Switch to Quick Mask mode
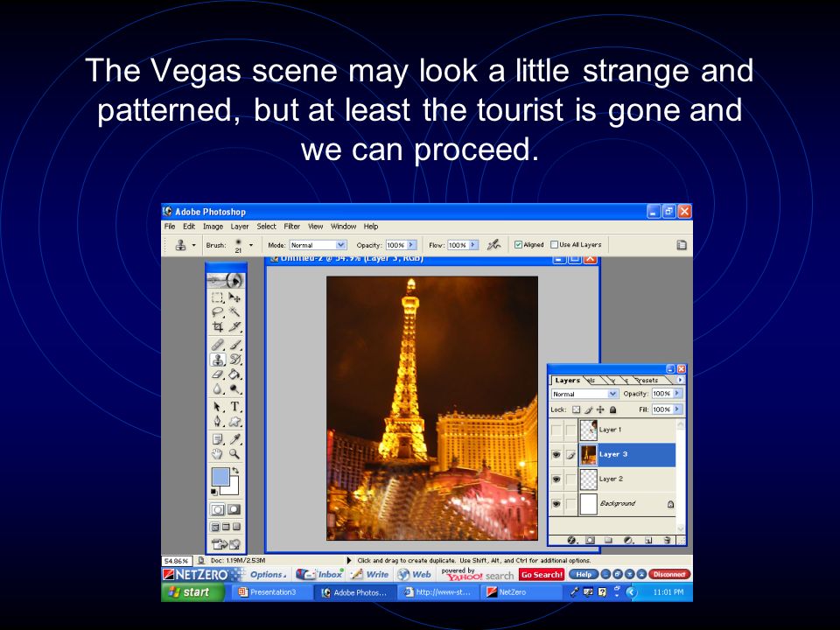This screenshot has width=840, height=630. (x=234, y=509)
